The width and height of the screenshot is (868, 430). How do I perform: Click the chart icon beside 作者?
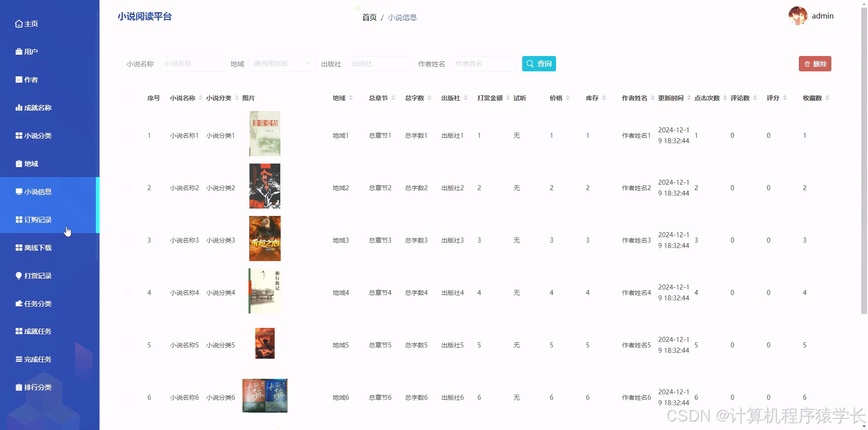point(19,80)
